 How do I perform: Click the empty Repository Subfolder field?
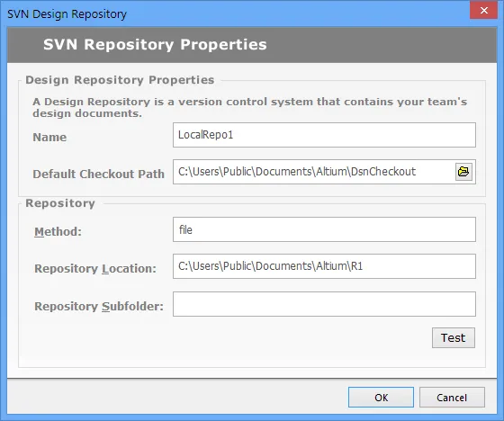coord(324,304)
